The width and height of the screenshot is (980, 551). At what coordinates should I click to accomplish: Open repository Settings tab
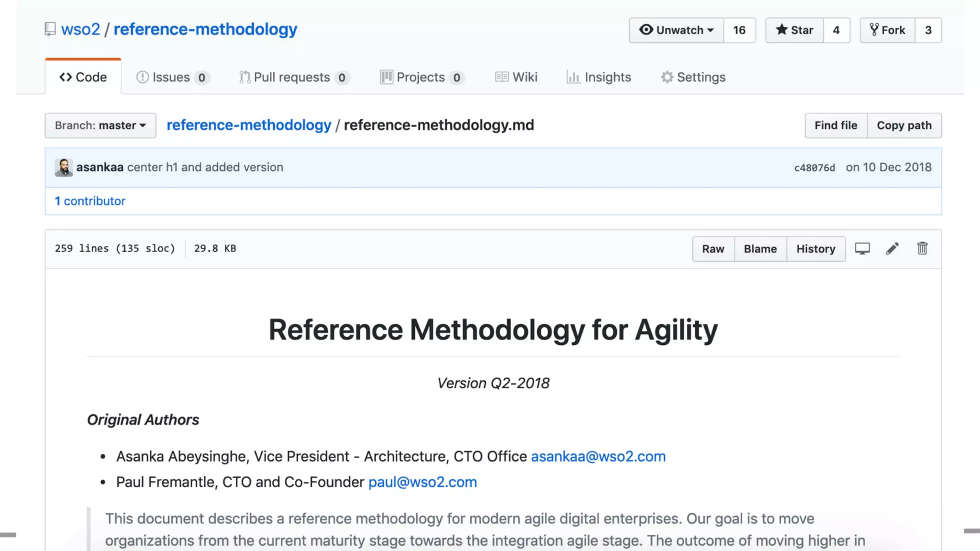[x=693, y=77]
